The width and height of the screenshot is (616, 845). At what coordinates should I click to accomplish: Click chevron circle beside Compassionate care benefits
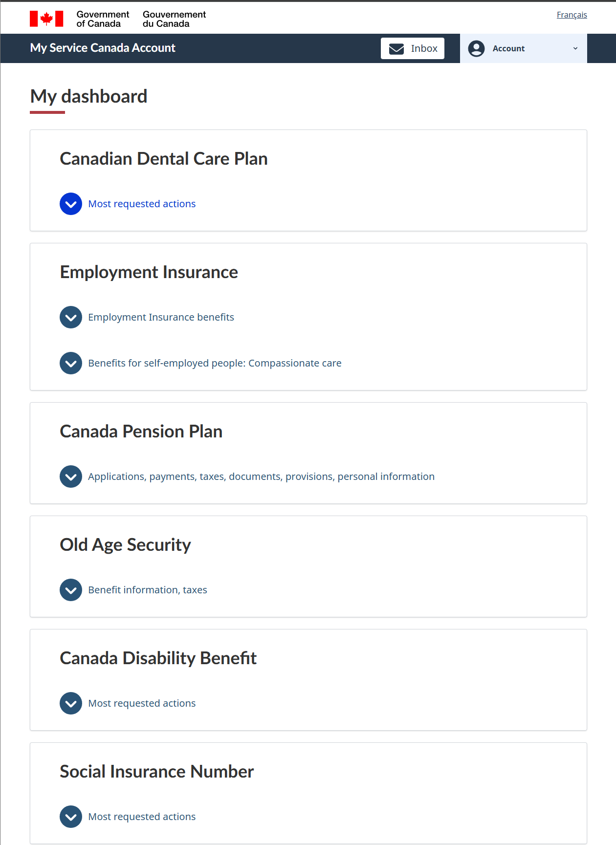click(71, 363)
